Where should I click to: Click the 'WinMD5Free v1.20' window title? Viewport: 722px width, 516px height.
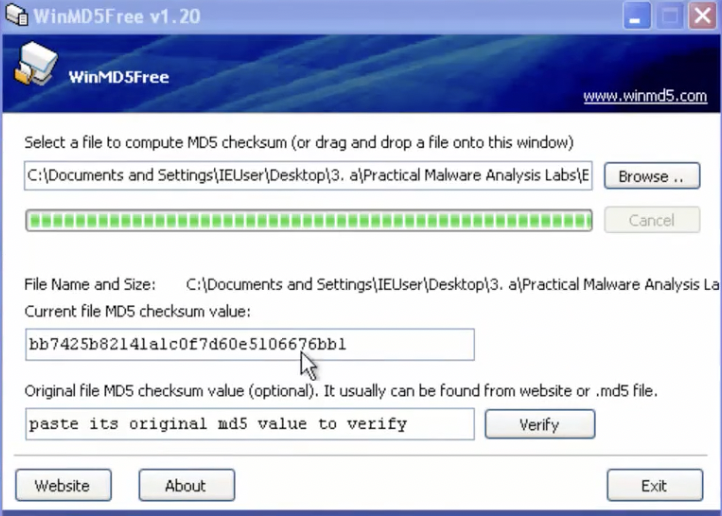click(117, 17)
